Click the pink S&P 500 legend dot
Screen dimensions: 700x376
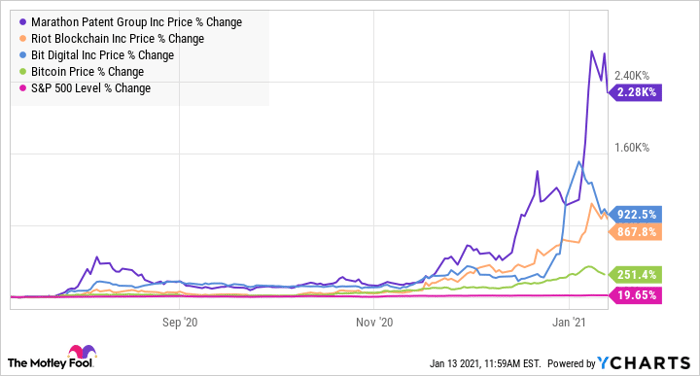click(x=23, y=88)
